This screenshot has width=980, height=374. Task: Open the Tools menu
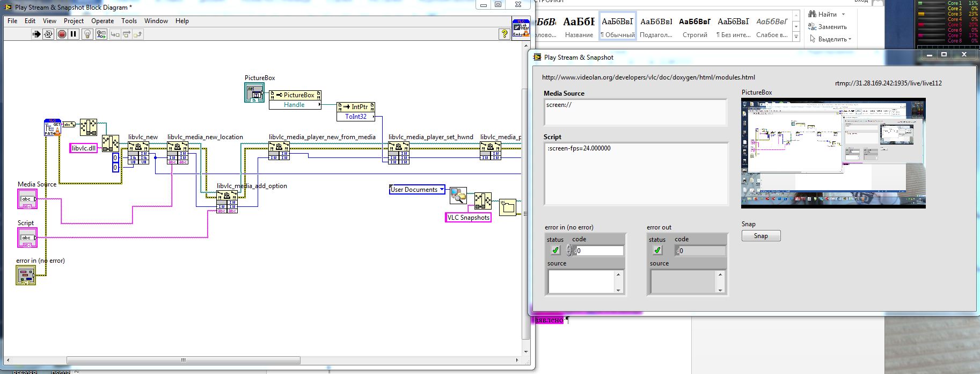click(129, 21)
